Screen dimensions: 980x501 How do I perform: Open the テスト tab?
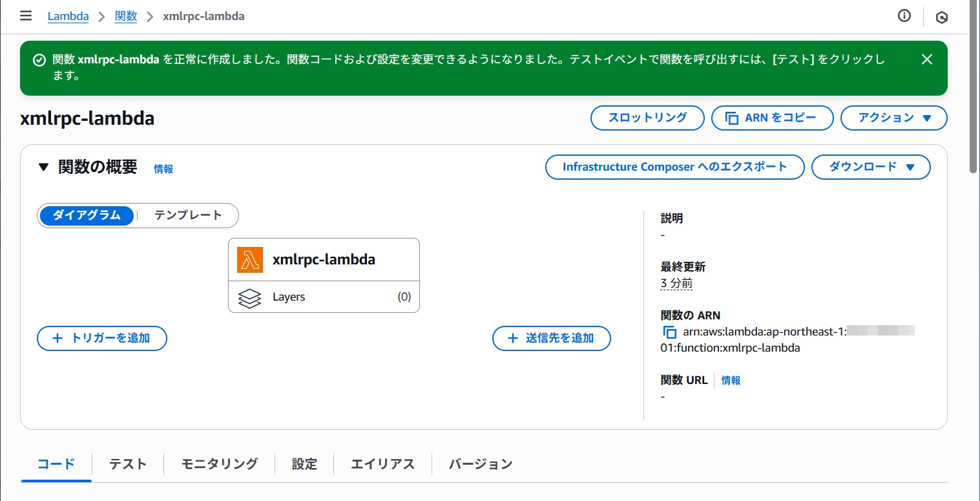tap(128, 464)
